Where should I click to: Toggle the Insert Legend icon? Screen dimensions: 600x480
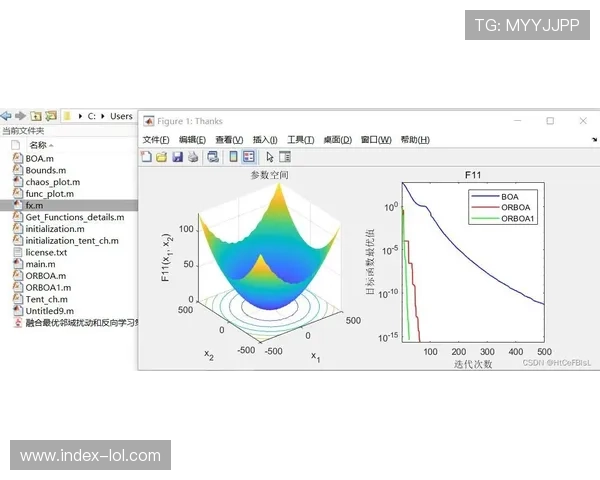248,157
